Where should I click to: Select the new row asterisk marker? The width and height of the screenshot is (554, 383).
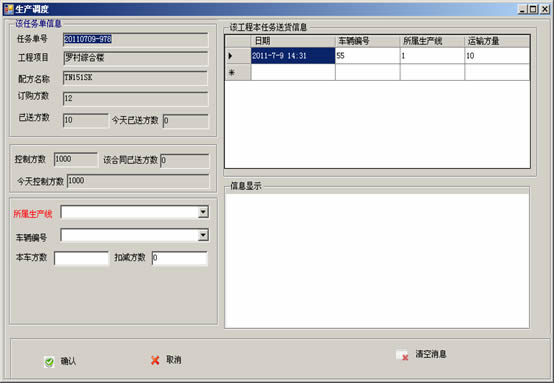pos(232,72)
